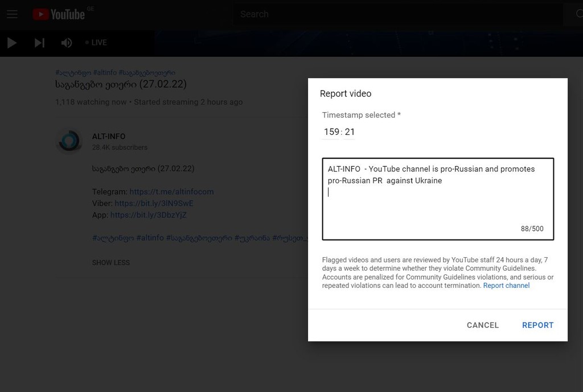Click the Report video dialog title
583x392 pixels.
coord(346,94)
